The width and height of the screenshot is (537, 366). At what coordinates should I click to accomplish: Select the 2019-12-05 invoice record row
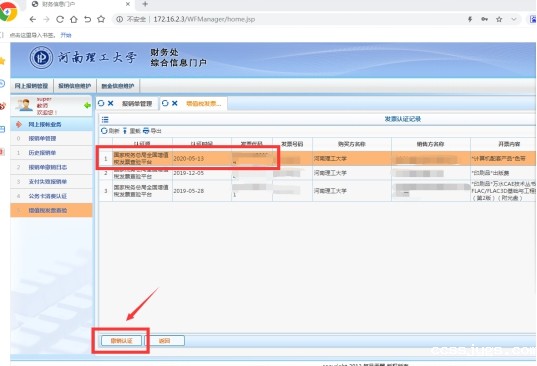(317, 173)
